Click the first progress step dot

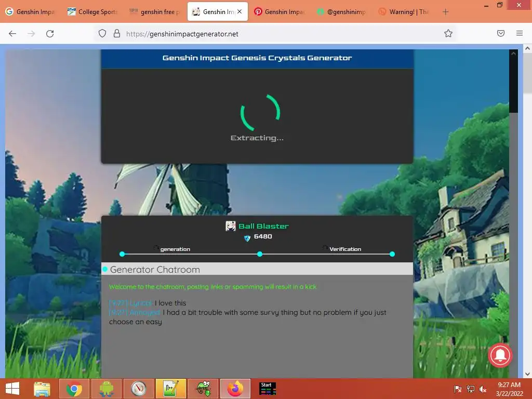tap(122, 254)
